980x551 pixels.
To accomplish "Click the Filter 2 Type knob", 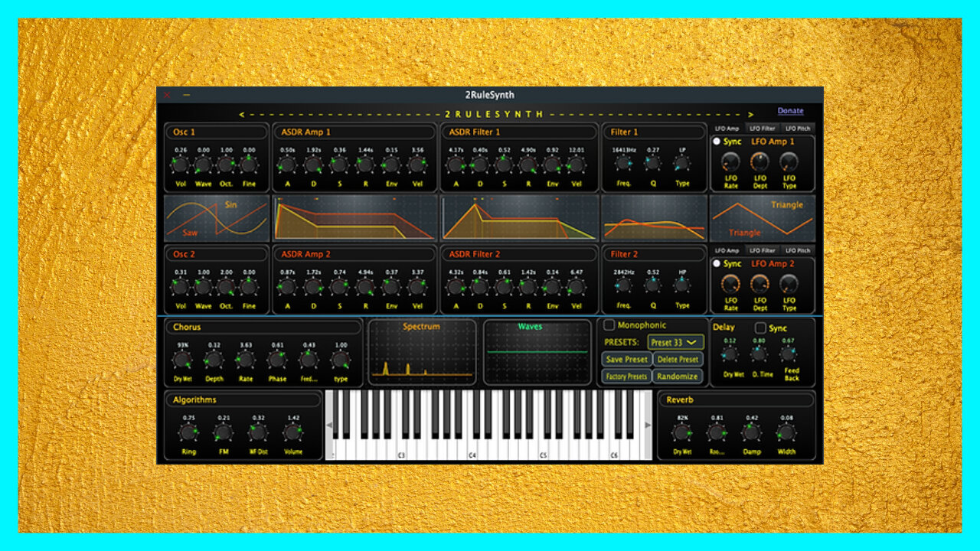I will [681, 285].
